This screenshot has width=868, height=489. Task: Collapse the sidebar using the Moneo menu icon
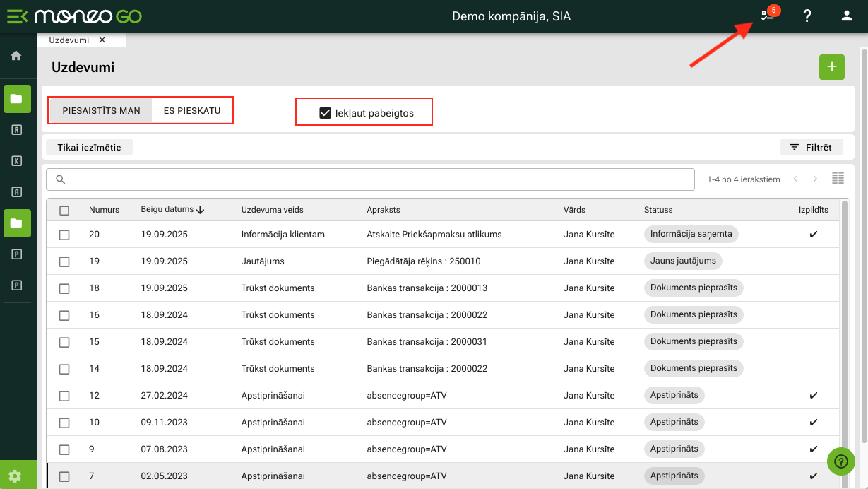17,16
